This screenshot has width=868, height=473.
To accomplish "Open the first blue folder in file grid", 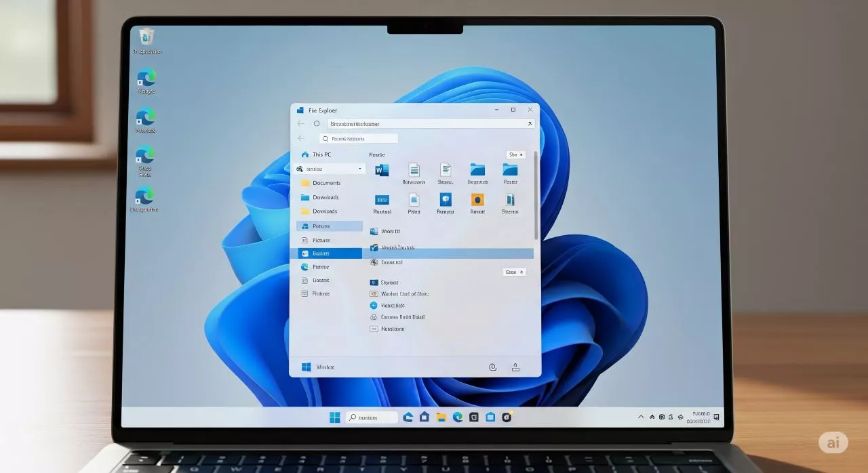I will [x=477, y=170].
